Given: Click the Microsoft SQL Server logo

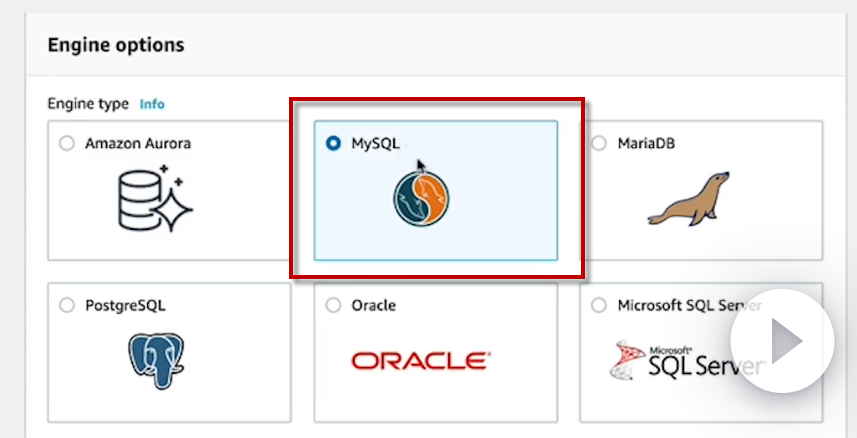Looking at the screenshot, I should (686, 360).
